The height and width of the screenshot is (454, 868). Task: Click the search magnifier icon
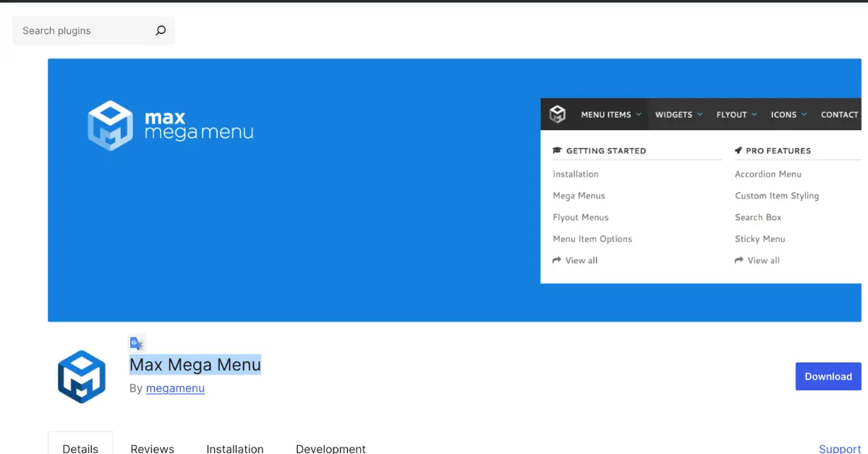pyautogui.click(x=161, y=30)
